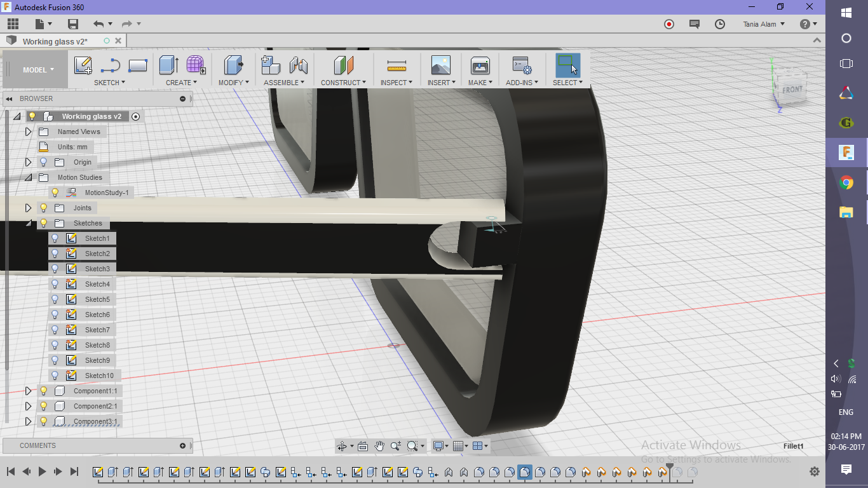The height and width of the screenshot is (488, 868).
Task: Click the 3D Print icon in Make
Action: 480,65
